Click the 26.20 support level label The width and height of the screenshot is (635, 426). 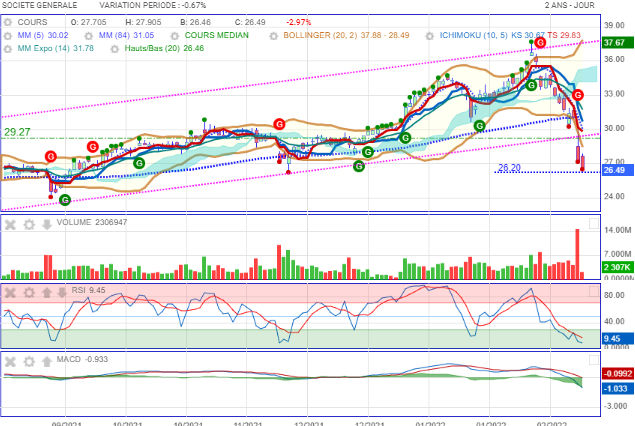[x=509, y=167]
